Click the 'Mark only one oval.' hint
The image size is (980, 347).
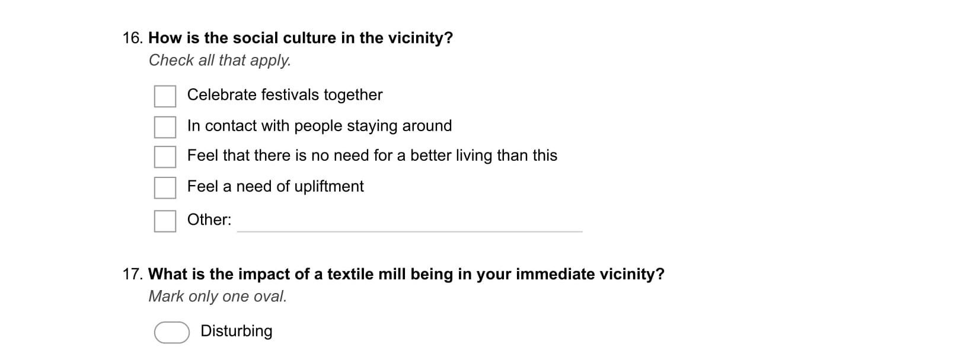pos(218,297)
